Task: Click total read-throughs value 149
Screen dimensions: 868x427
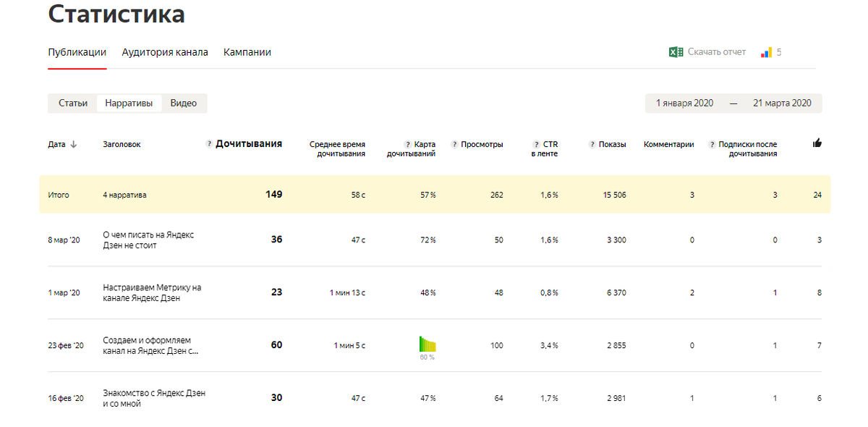Action: 273,194
